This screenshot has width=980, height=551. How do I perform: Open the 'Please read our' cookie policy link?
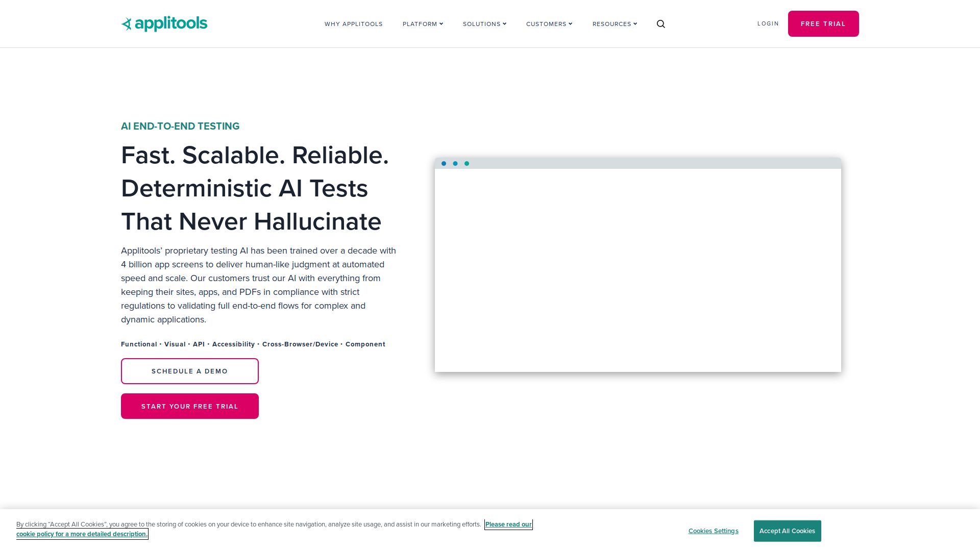click(x=508, y=524)
